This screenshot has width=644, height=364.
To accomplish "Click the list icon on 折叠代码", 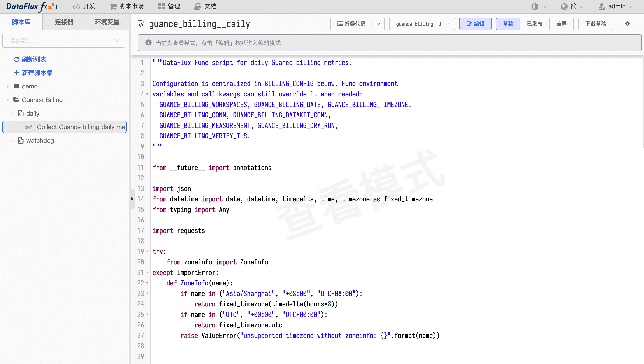I will coord(340,24).
